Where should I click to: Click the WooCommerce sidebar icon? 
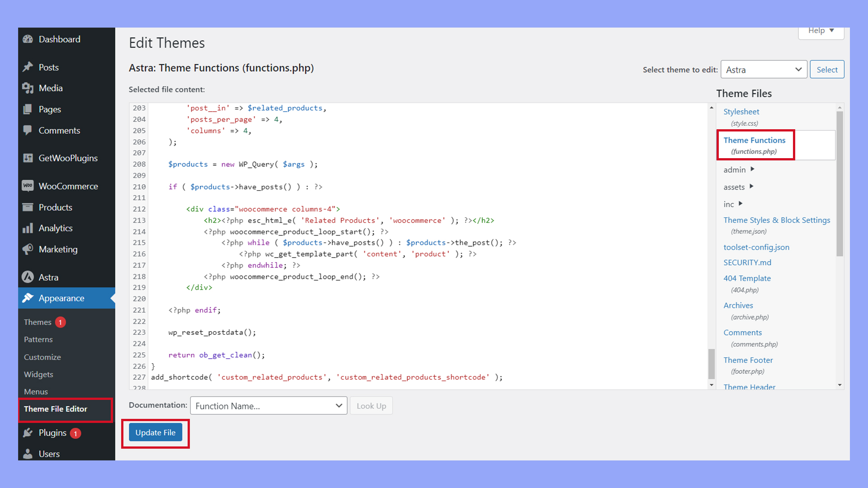28,186
